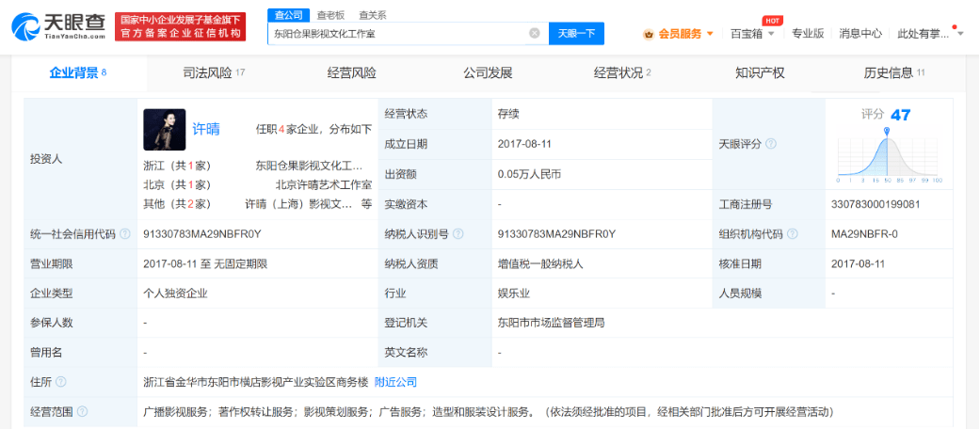This screenshot has height=429, width=980.
Task: Click the 许晴 investor photo thumbnail
Action: point(164,130)
